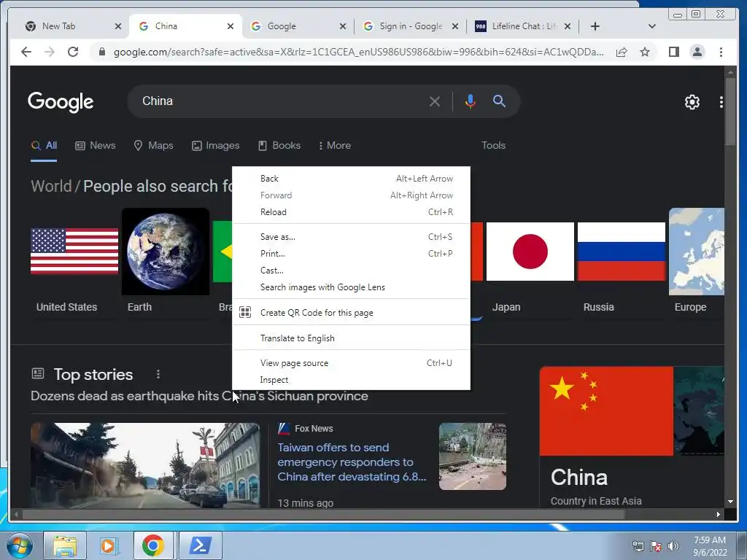Select Reload in the context menu
This screenshot has width=747, height=560.
point(351,212)
